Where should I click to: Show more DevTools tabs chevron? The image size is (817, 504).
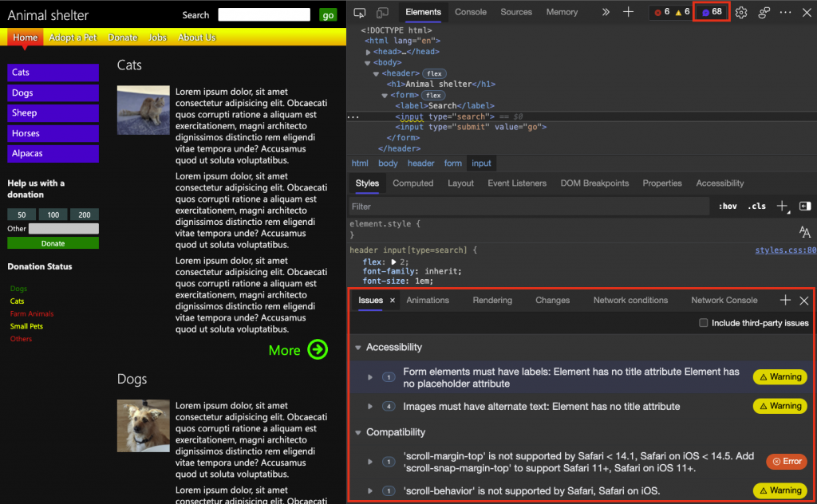click(x=606, y=12)
